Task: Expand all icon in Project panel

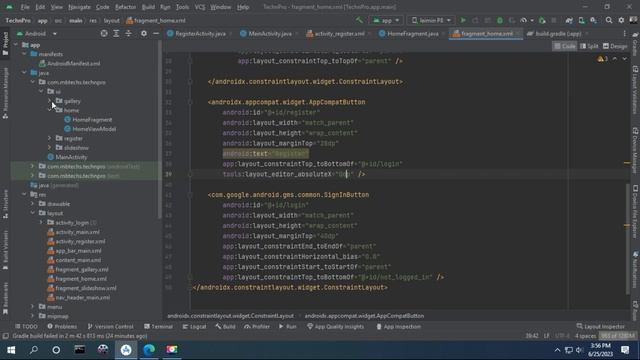Action: pyautogui.click(x=116, y=33)
